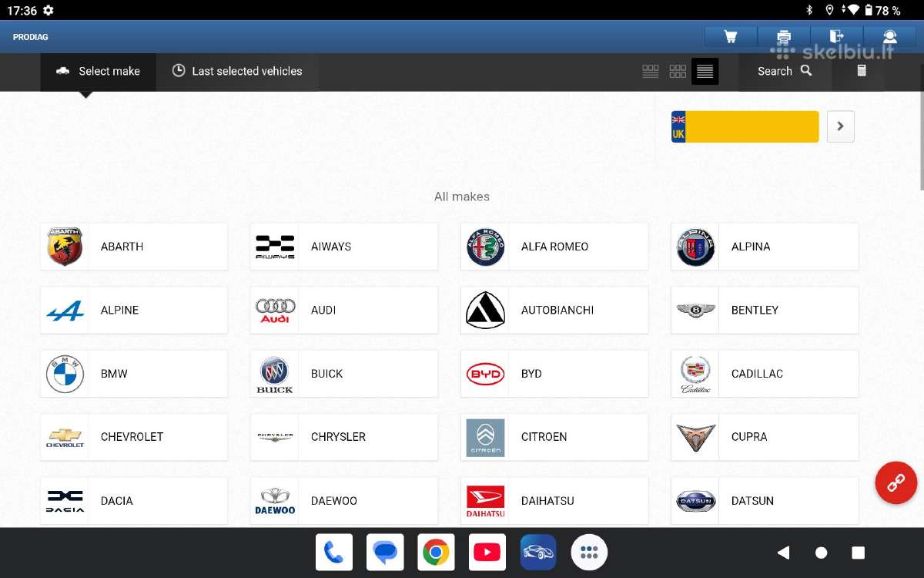Click the Chevrolet bowtie logo
Screen dimensions: 924x578
(65, 438)
